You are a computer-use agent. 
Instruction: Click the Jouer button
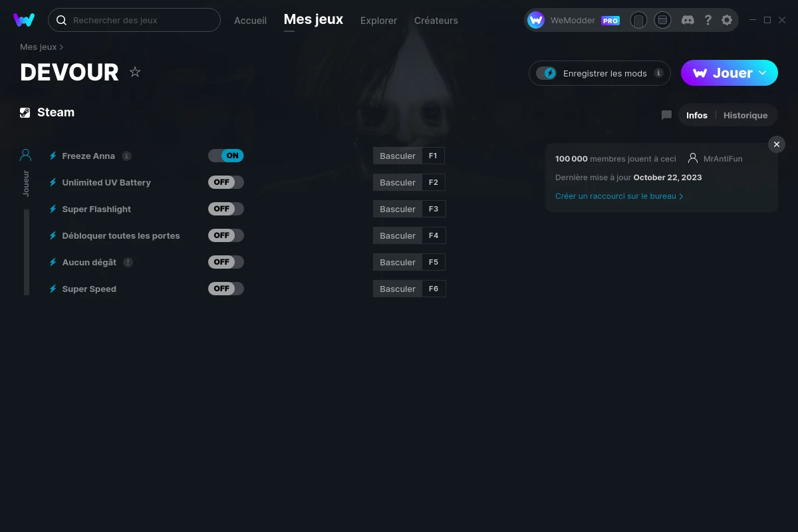point(730,73)
